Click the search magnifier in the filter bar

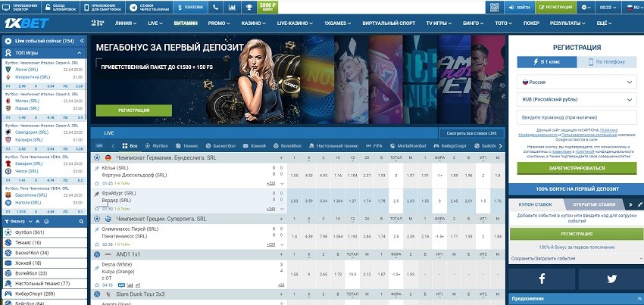point(81,221)
